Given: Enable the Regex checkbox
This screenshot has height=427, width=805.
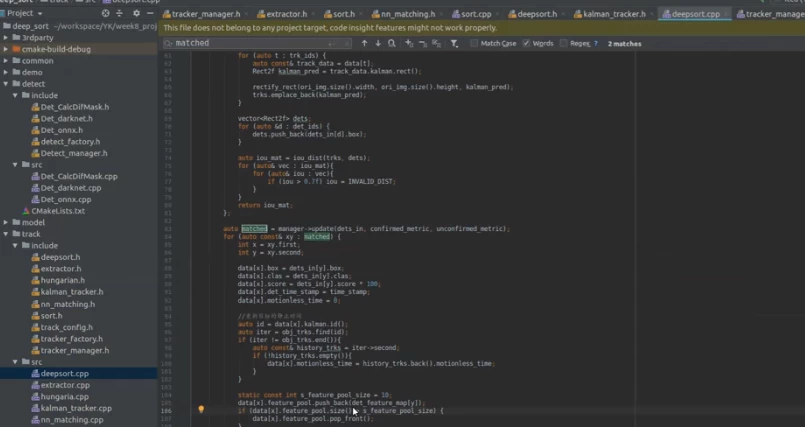Looking at the screenshot, I should click(564, 44).
